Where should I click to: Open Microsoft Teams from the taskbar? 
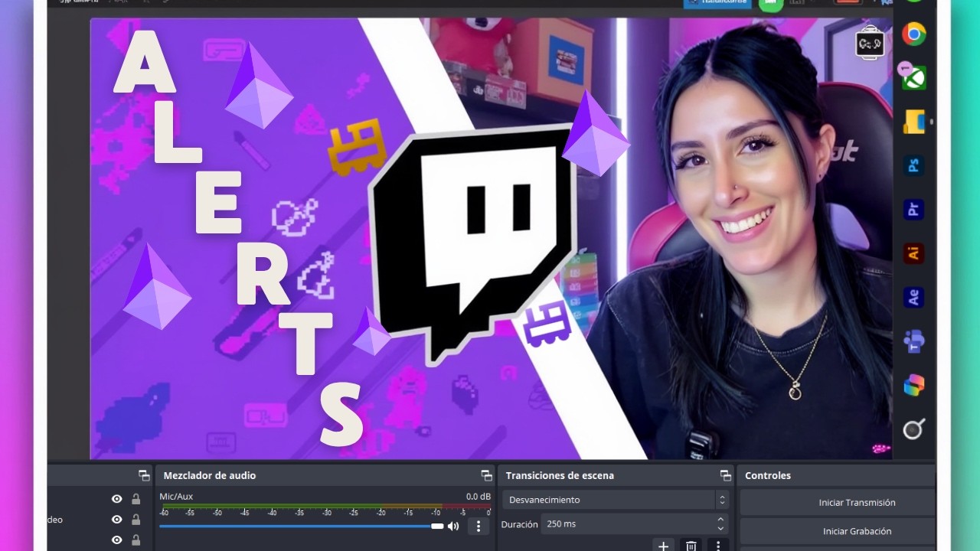[913, 341]
